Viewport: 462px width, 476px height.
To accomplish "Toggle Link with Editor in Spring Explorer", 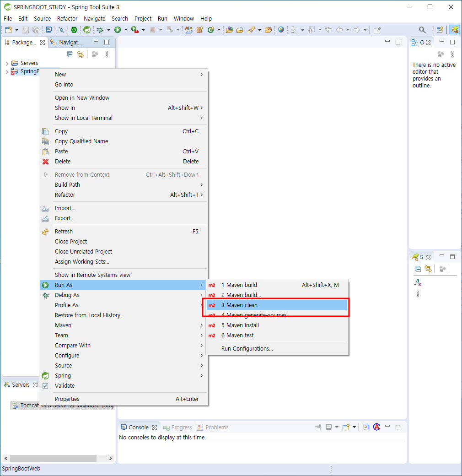I will pyautogui.click(x=428, y=269).
